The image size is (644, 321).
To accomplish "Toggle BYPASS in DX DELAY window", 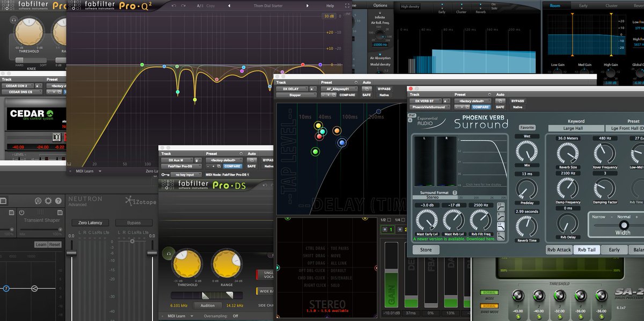I will pyautogui.click(x=384, y=89).
